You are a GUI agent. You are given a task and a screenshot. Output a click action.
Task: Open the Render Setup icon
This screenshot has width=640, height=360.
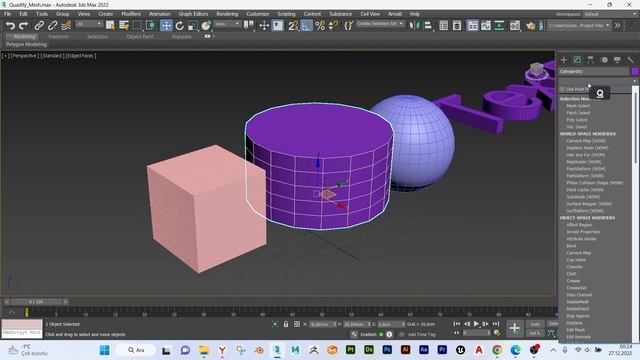(x=515, y=26)
